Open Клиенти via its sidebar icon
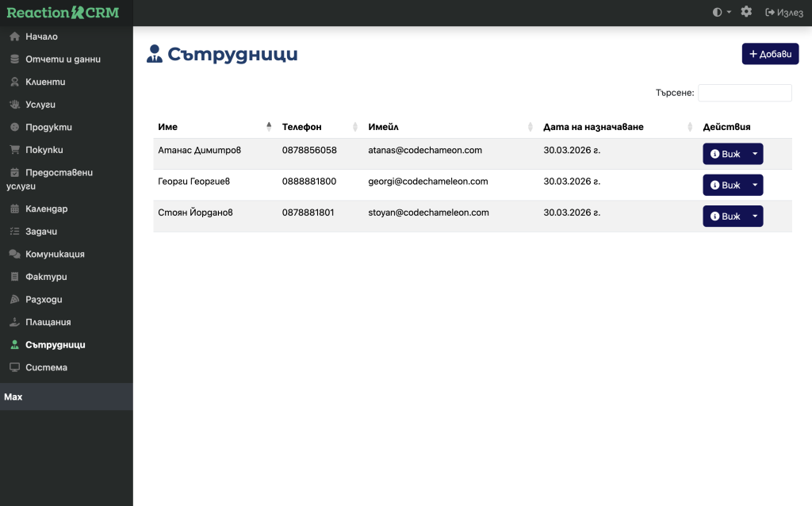812x506 pixels. 14,82
